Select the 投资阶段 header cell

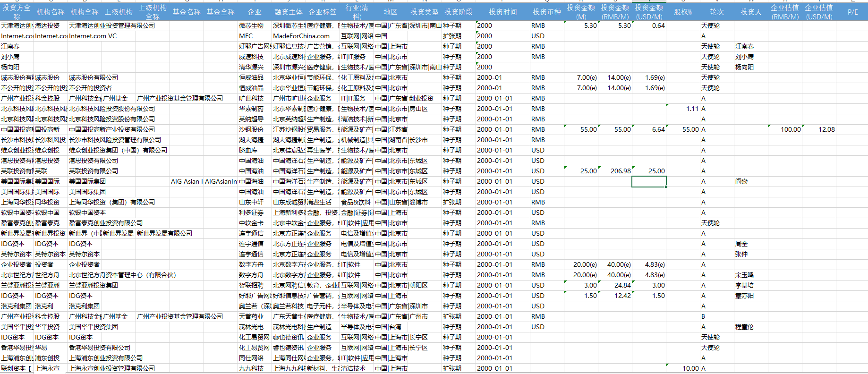coord(459,12)
